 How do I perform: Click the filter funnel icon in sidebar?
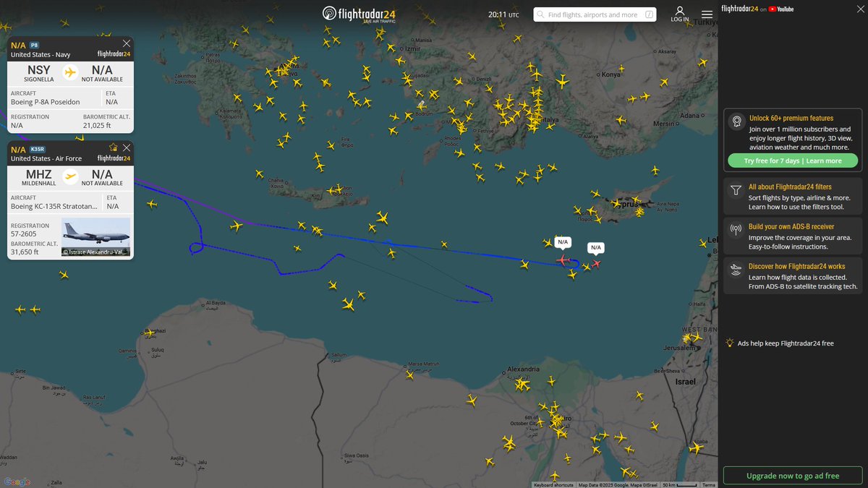736,191
